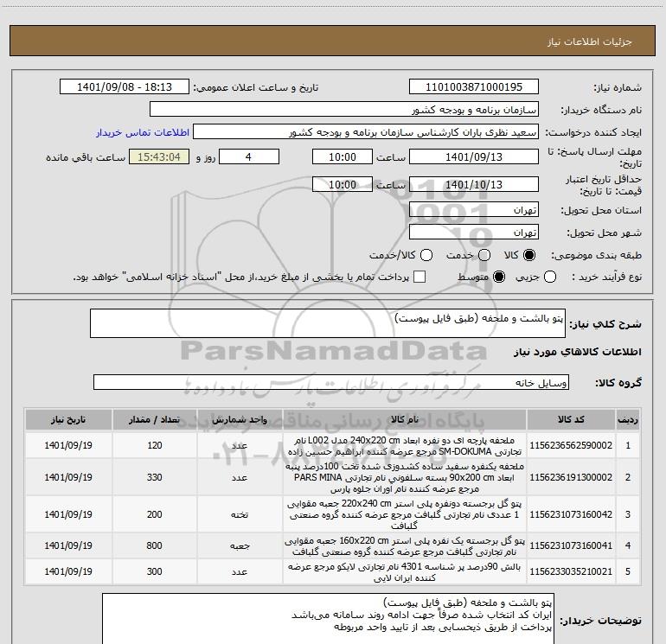The width and height of the screenshot is (666, 644).
Task: Click the price validity date 1401/10/13
Action: 474,185
